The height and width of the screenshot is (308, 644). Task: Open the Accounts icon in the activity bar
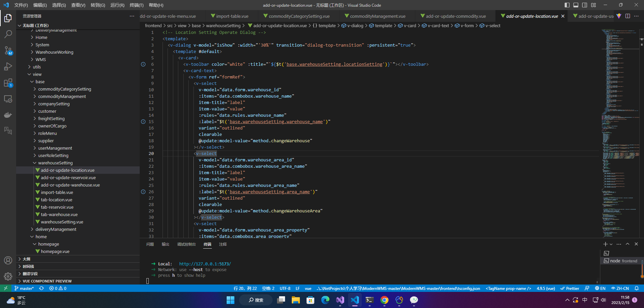click(x=8, y=260)
